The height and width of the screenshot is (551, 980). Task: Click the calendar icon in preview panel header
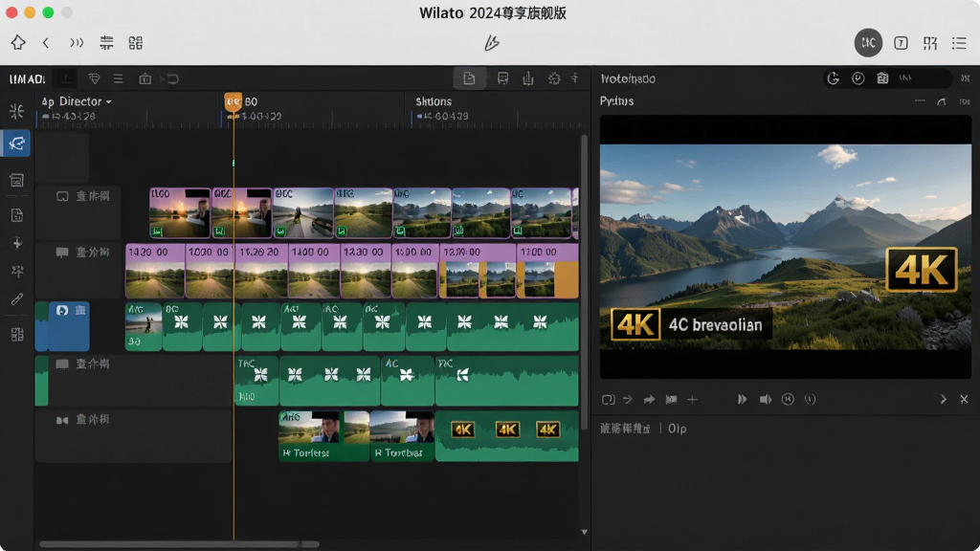(x=882, y=78)
